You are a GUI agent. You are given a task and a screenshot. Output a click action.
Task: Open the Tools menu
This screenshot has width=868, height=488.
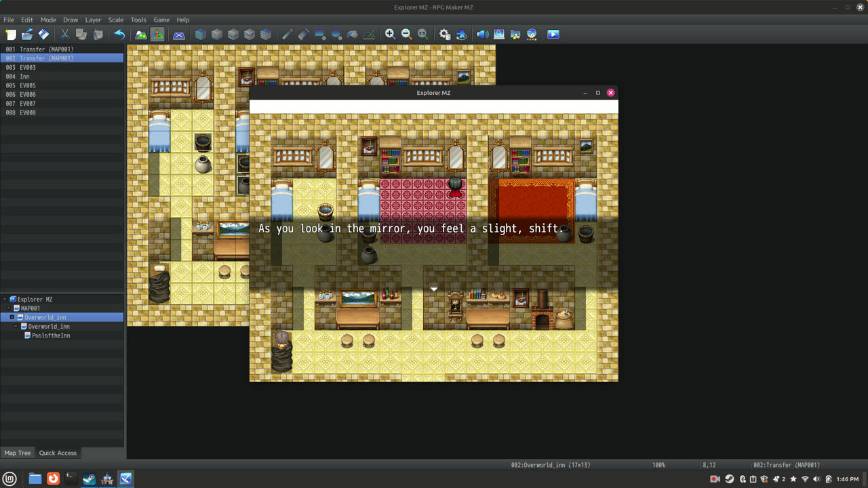138,20
